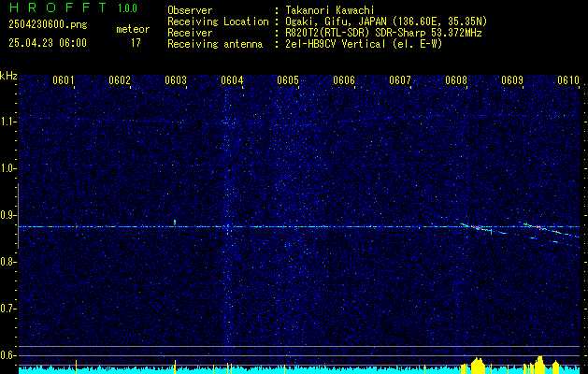Click the 0605 time marker
Screen dimensions: 588x374
tap(288, 80)
